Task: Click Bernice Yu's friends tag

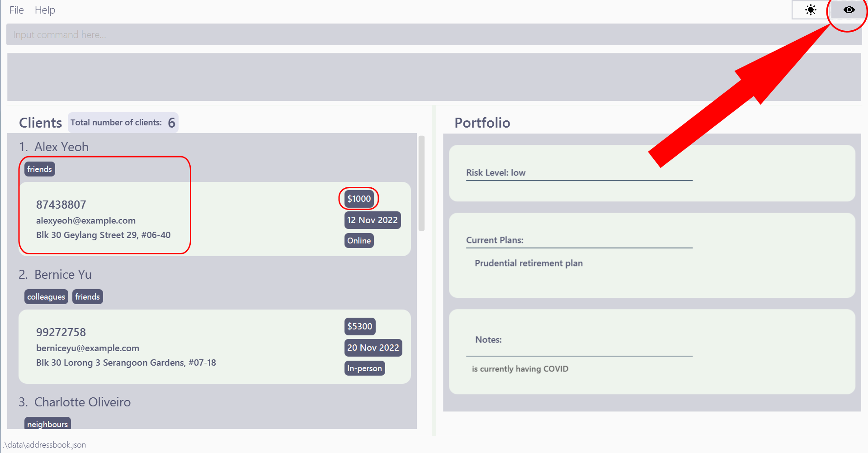Action: [88, 297]
